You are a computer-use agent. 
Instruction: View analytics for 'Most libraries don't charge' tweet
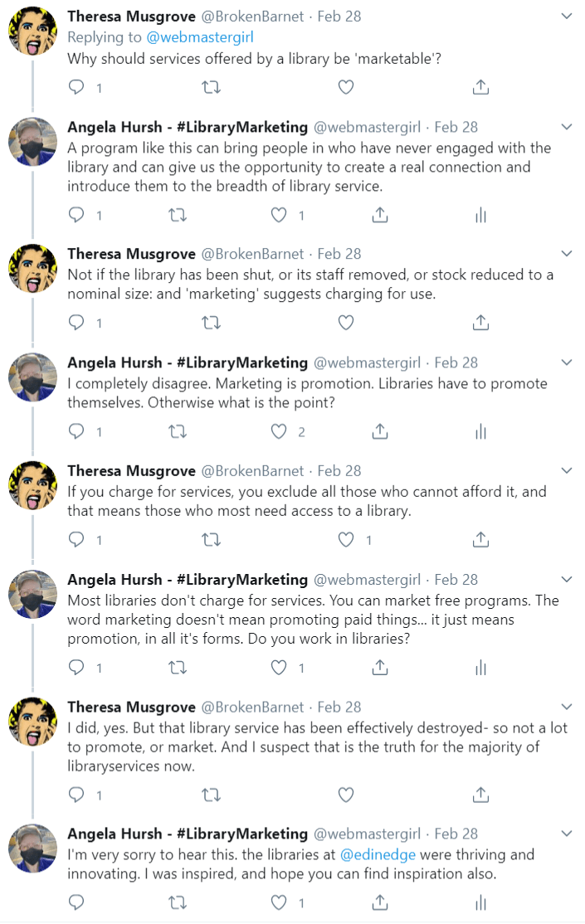(x=480, y=668)
